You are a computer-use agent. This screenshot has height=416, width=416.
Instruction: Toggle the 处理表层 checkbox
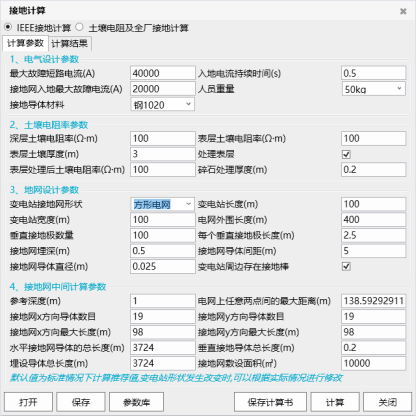[346, 154]
